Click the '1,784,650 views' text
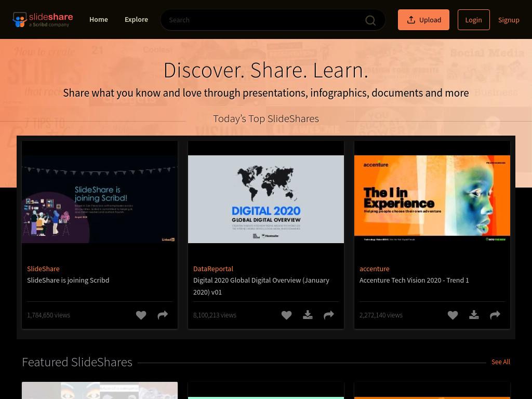Image resolution: width=532 pixels, height=399 pixels. coord(48,315)
